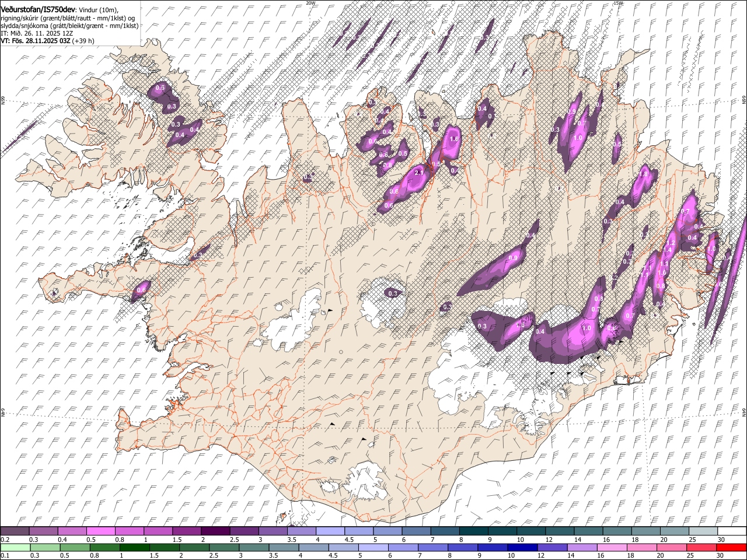The height and width of the screenshot is (560, 747).
Task: Click the 0.6 value on Snæfellsnes peninsula
Action: pos(141,290)
